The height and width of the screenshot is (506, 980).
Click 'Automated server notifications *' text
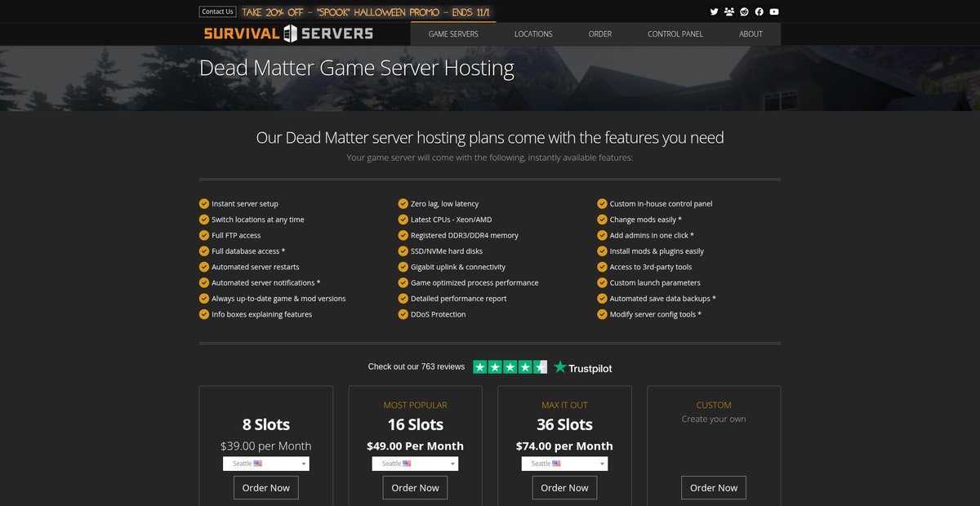coord(266,282)
